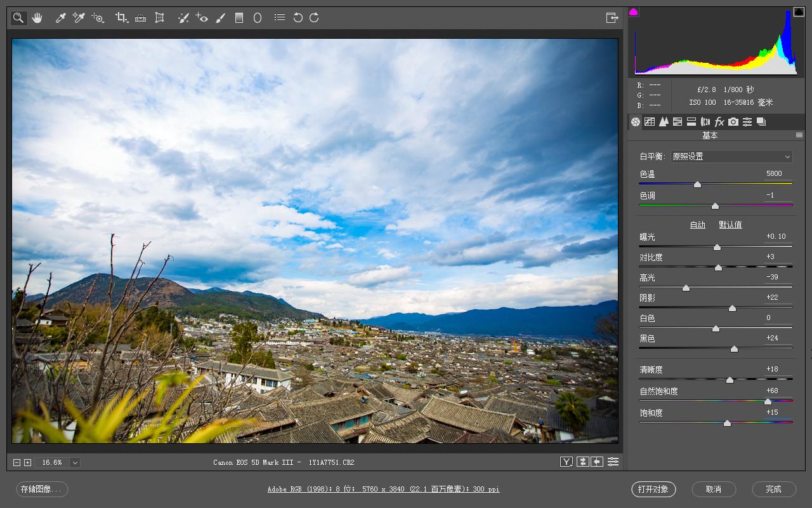812x508 pixels.
Task: Activate the Crop tool
Action: (121, 18)
